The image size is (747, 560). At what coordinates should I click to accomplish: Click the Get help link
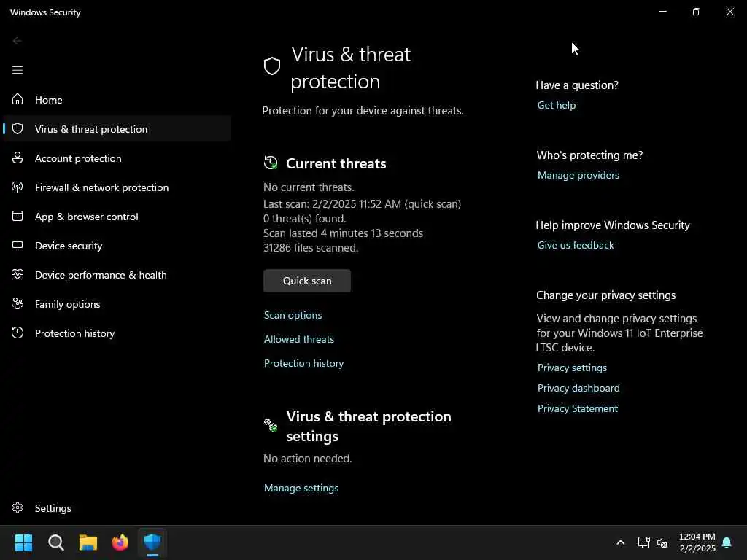(557, 105)
